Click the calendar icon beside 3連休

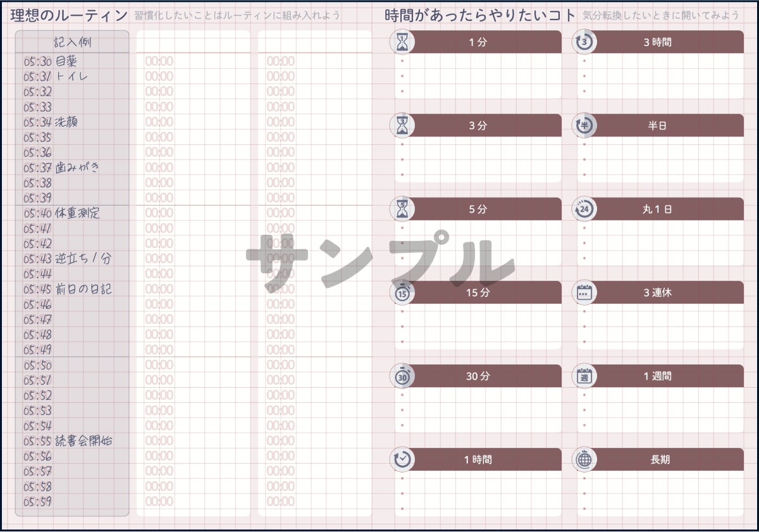[584, 293]
